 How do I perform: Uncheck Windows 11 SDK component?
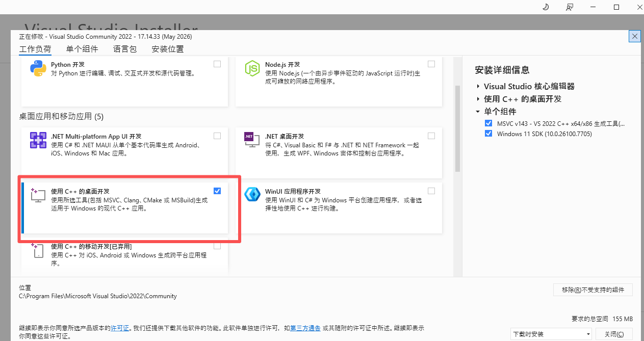point(488,134)
